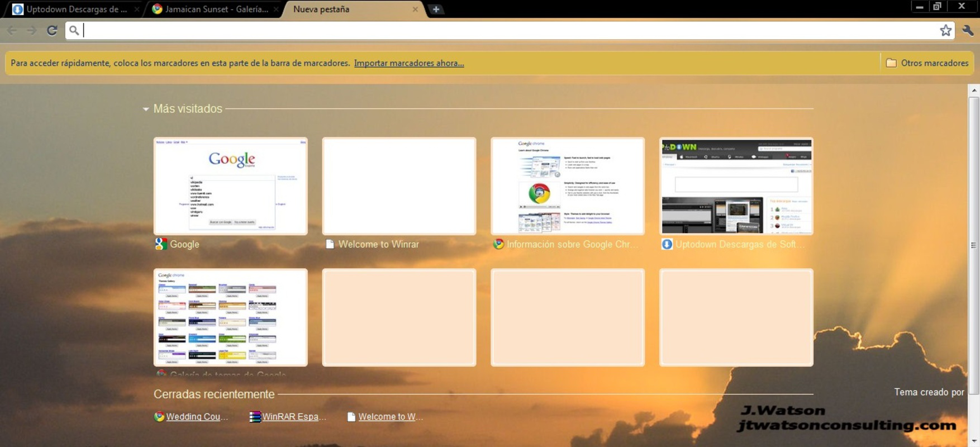Open the Welcome to Winrar thumbnail

pyautogui.click(x=399, y=186)
